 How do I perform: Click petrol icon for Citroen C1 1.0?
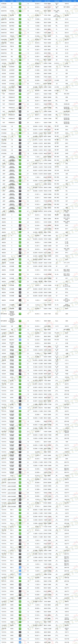tap(20, 4)
